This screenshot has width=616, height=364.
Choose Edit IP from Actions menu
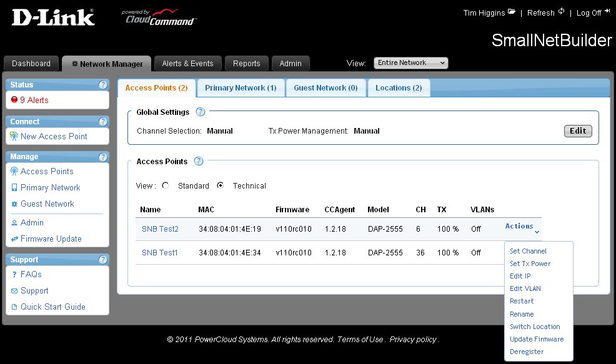(520, 277)
